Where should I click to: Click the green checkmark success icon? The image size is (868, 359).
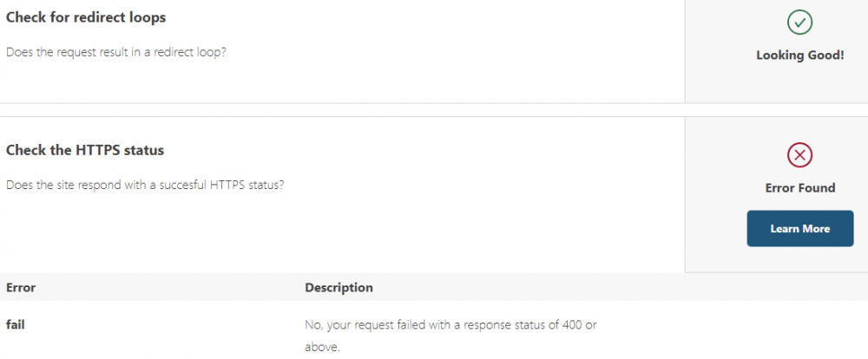799,23
